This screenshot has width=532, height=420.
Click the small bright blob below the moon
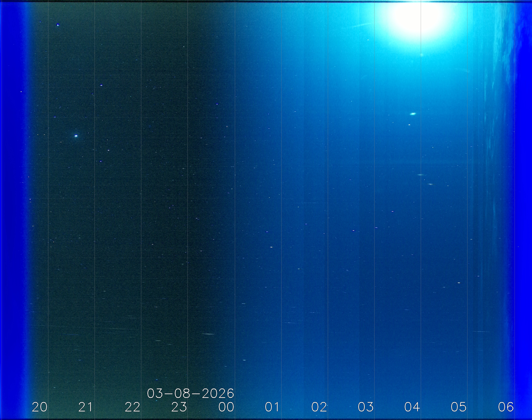(413, 114)
